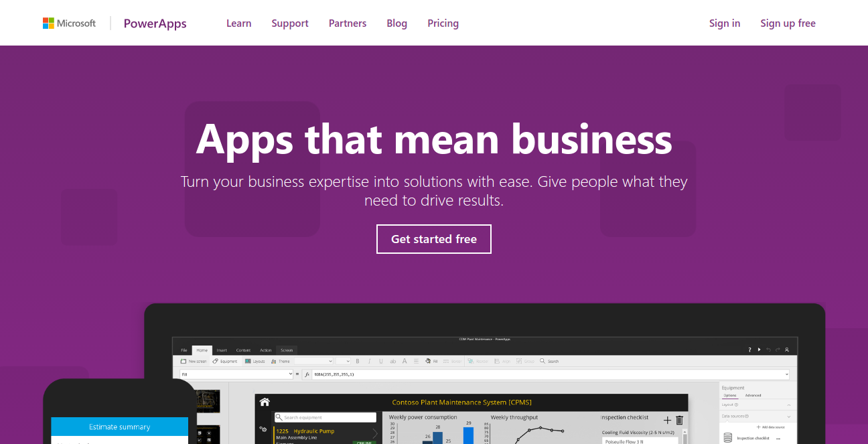This screenshot has width=868, height=444.
Task: Click the help question mark icon
Action: click(x=749, y=350)
